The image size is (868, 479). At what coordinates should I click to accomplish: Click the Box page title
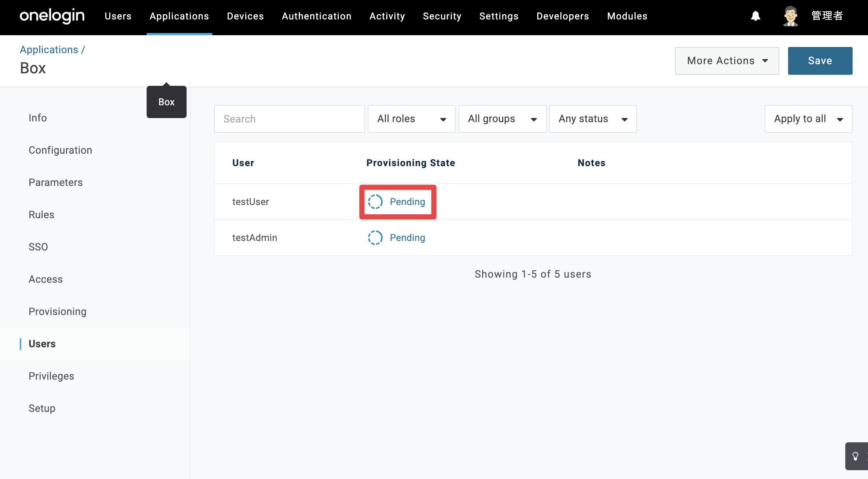point(33,68)
